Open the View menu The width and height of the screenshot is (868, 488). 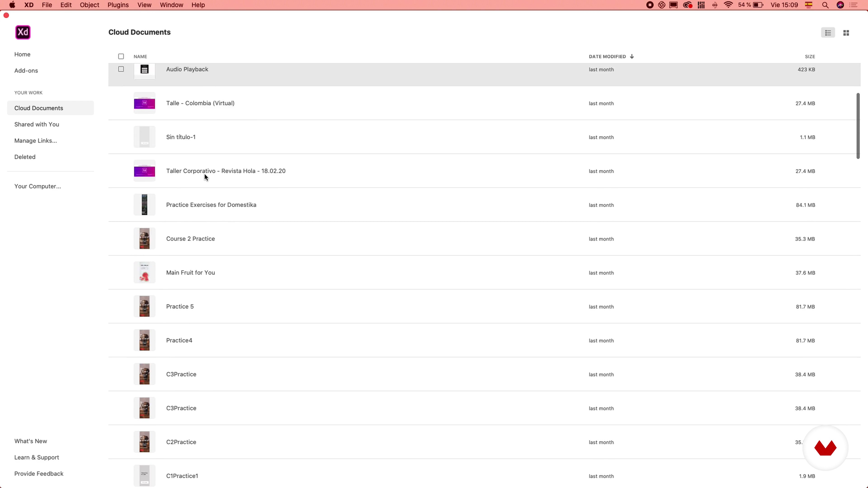click(144, 5)
